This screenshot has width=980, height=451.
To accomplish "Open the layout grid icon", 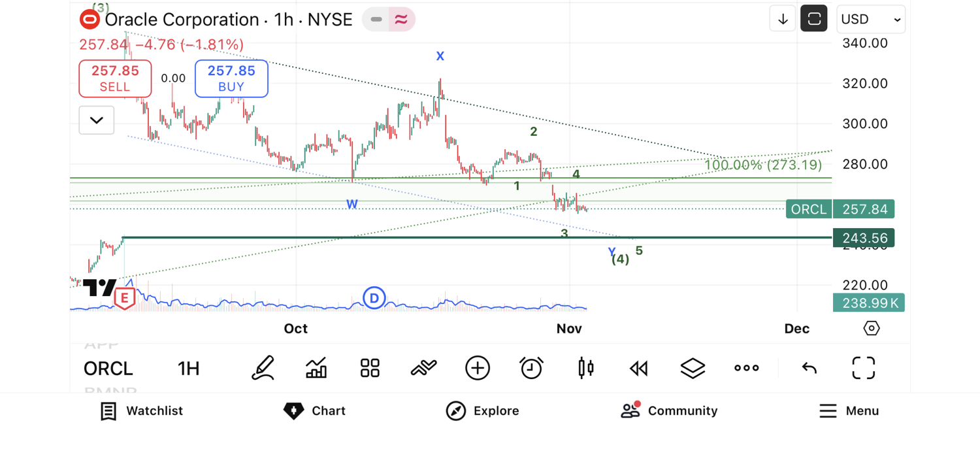I will coord(370,368).
